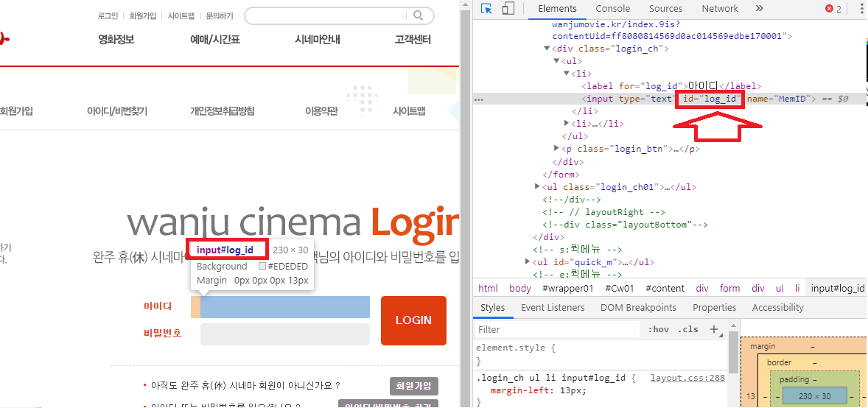Click the gray 회원가입 button

point(414,386)
